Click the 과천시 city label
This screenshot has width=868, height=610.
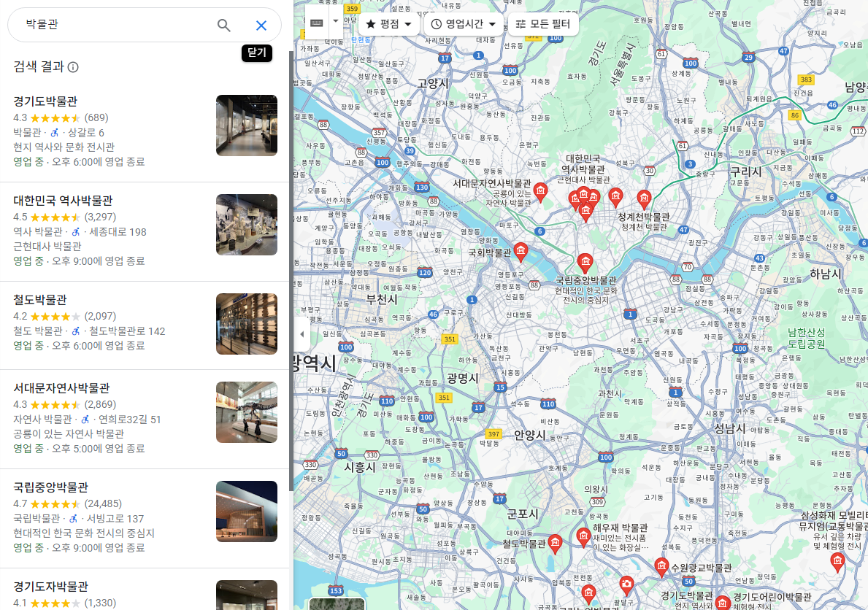(609, 393)
